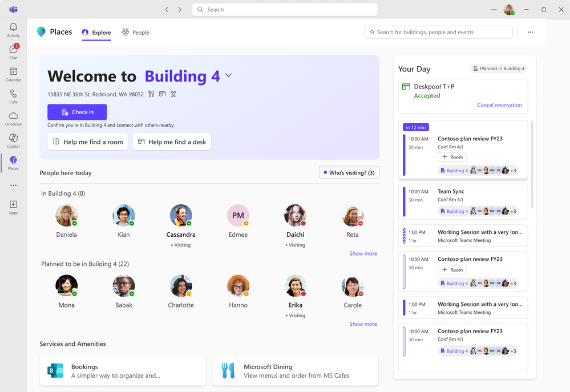Open title bar settings and more menu
The height and width of the screenshot is (392, 570).
coord(494,10)
